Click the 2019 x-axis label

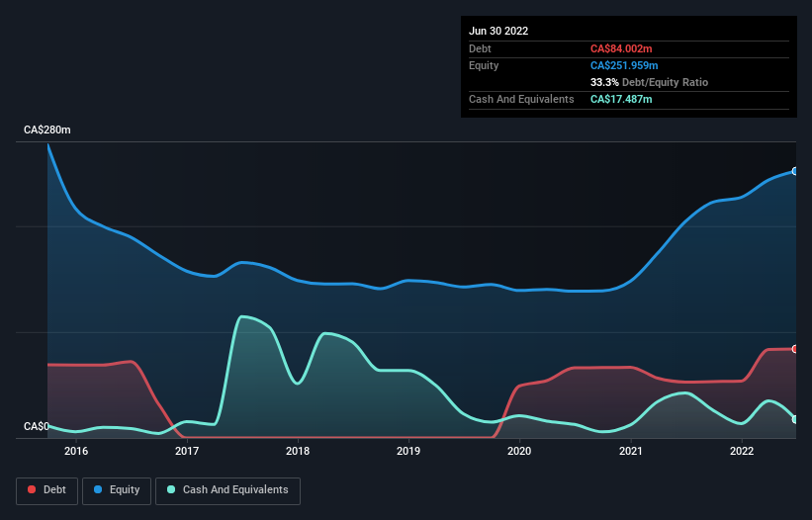click(x=408, y=451)
